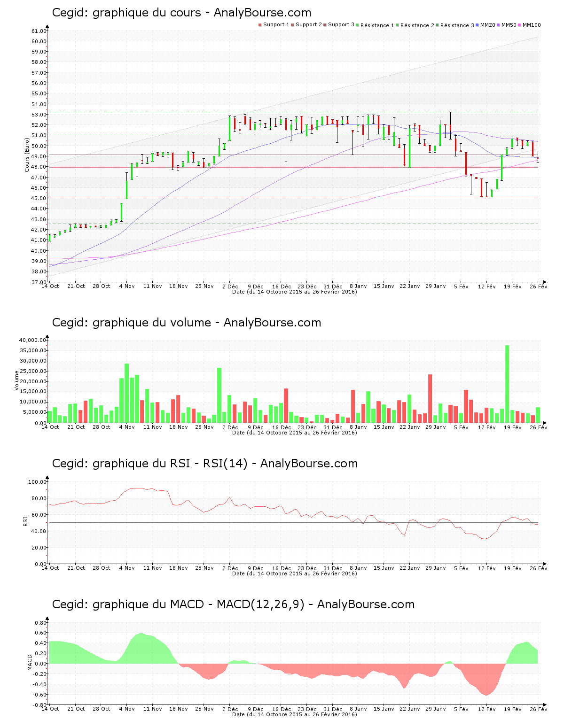Select the MM50 legend label

[509, 25]
